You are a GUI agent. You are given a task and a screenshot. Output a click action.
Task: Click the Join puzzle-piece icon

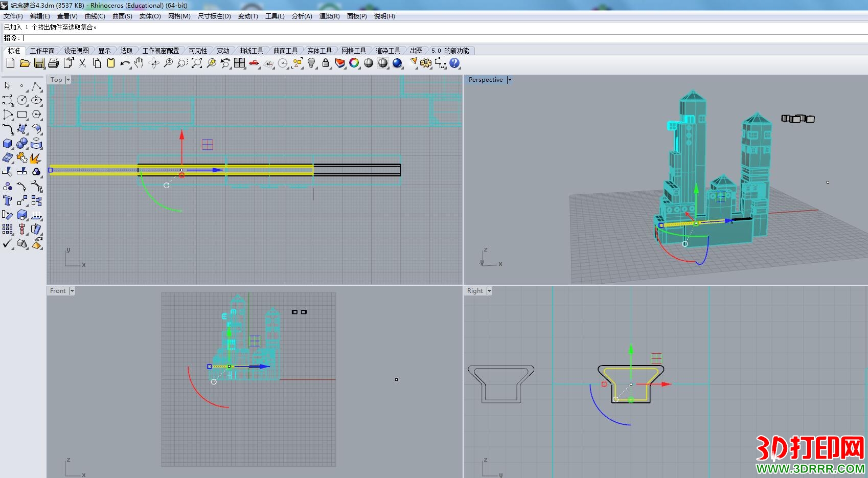[x=22, y=157]
